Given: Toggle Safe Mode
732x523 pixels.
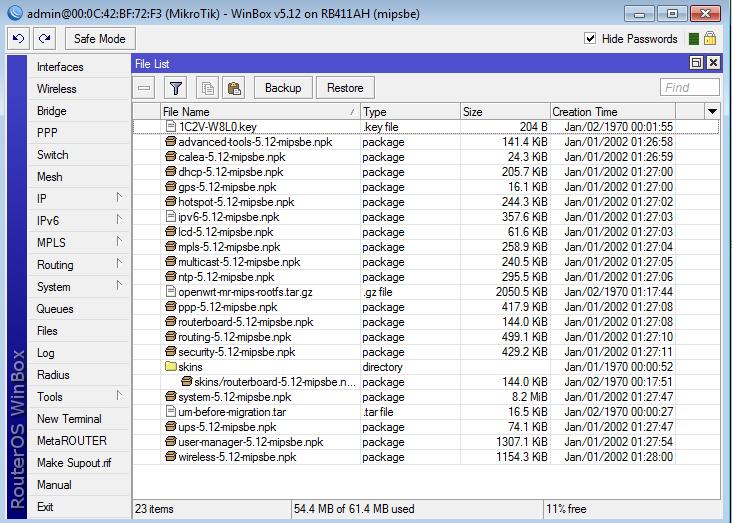Looking at the screenshot, I should pos(100,39).
